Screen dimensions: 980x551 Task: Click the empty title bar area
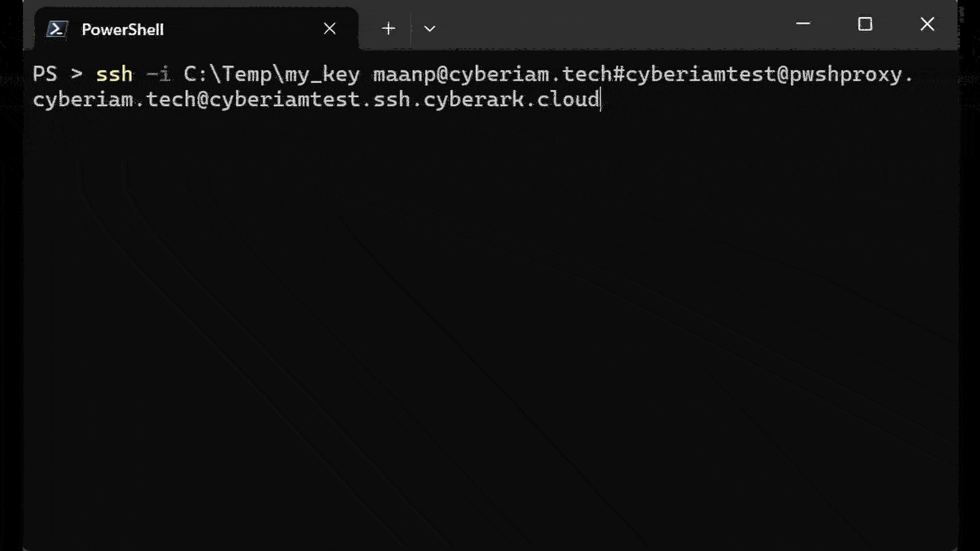click(x=612, y=26)
